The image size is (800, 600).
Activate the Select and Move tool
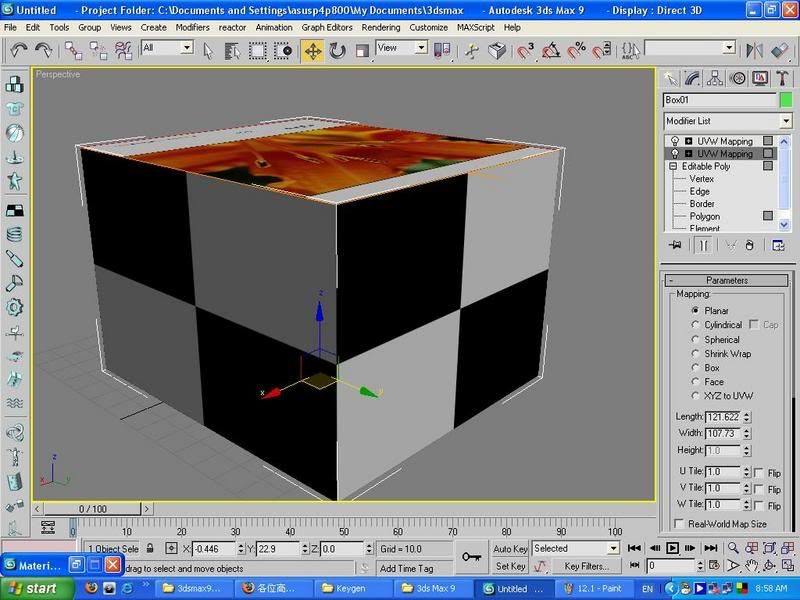pyautogui.click(x=312, y=51)
